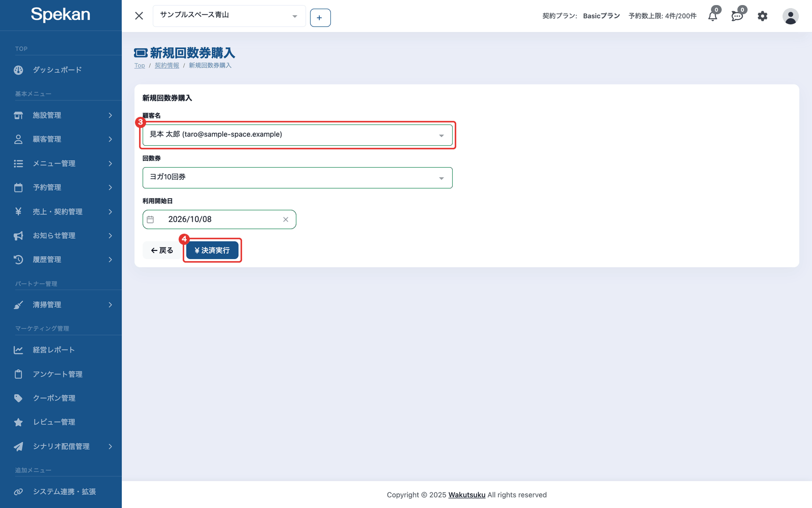
Task: Expand the 顧客管理 chevron
Action: pos(110,139)
